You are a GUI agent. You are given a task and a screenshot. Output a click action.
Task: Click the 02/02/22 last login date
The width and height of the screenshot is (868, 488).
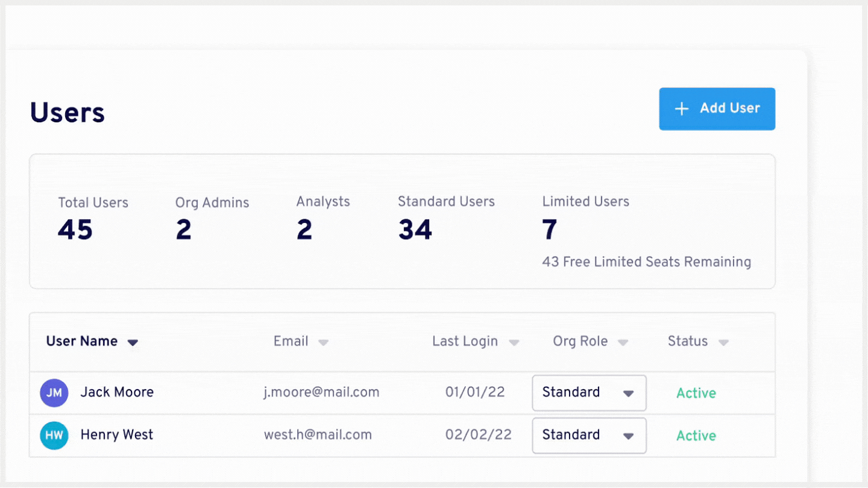click(478, 435)
